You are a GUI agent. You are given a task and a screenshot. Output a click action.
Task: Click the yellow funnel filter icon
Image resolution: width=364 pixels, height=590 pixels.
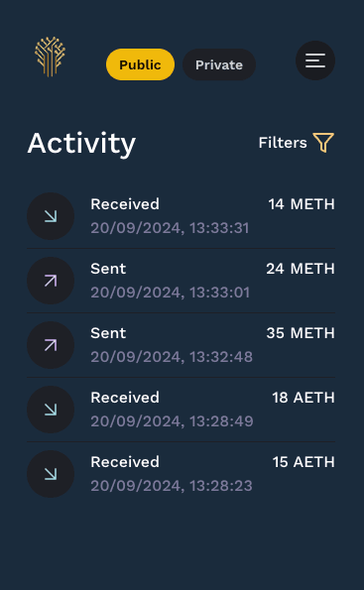point(323,143)
